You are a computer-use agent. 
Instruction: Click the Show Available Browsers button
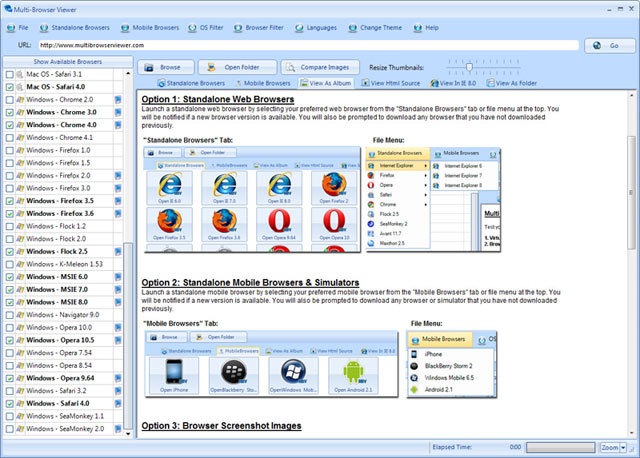68,62
